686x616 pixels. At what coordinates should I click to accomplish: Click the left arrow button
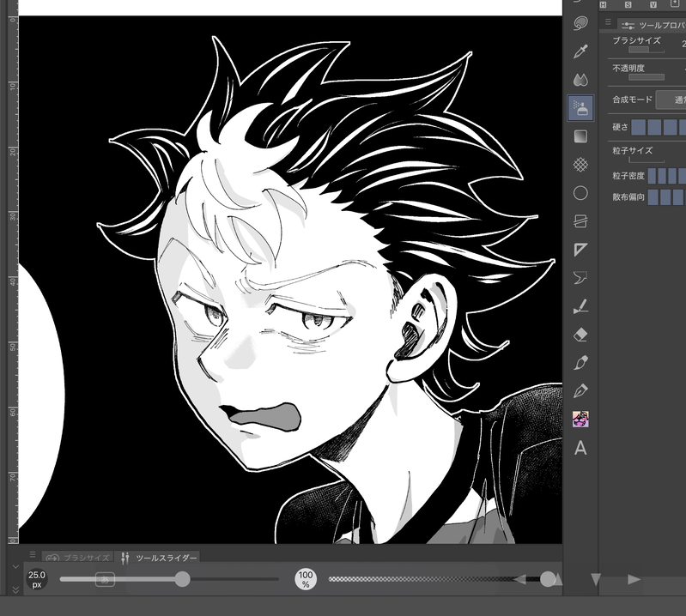(x=519, y=580)
